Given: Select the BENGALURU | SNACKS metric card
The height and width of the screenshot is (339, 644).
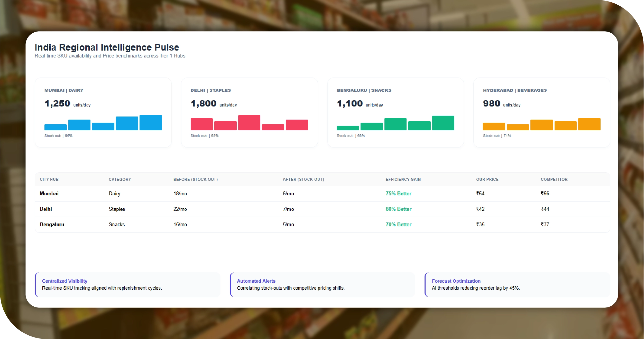Looking at the screenshot, I should coord(395,112).
